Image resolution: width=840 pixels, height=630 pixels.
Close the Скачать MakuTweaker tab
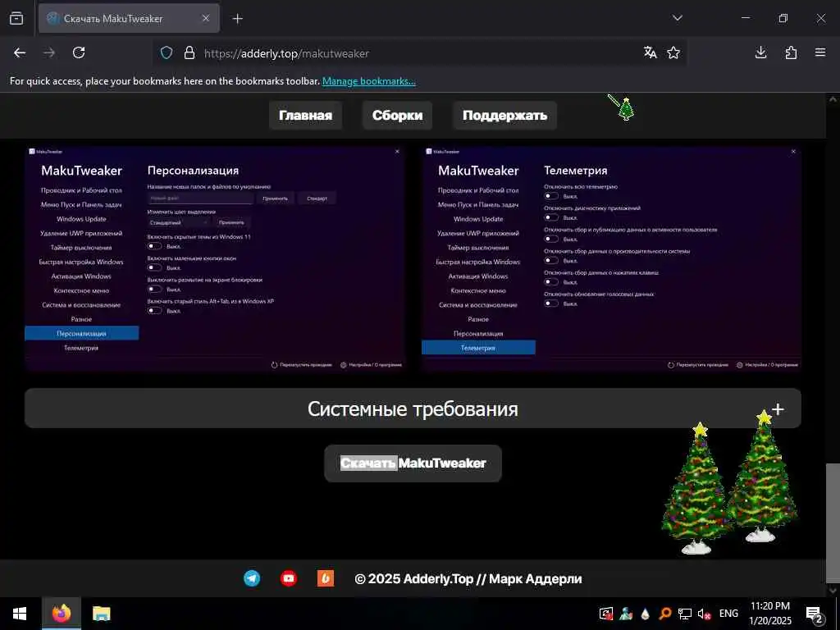[206, 18]
